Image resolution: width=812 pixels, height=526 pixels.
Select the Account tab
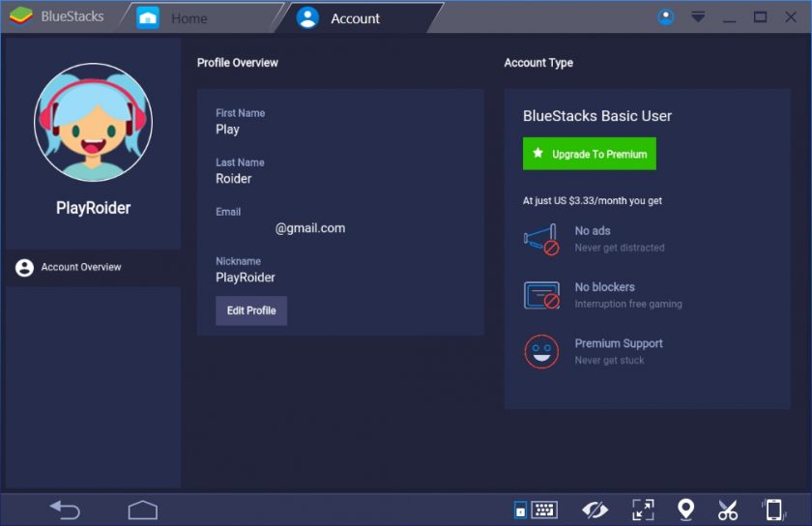(x=358, y=18)
